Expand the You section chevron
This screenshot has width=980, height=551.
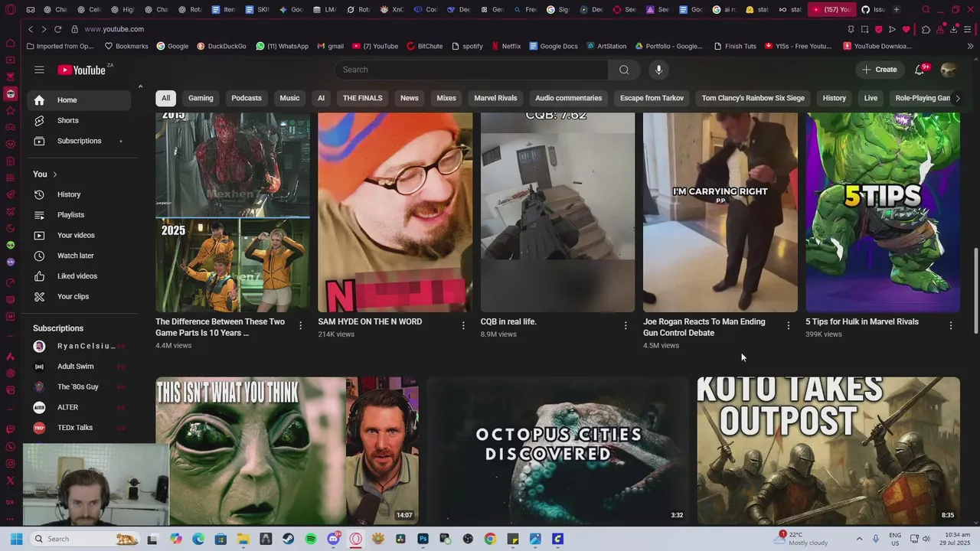[54, 174]
